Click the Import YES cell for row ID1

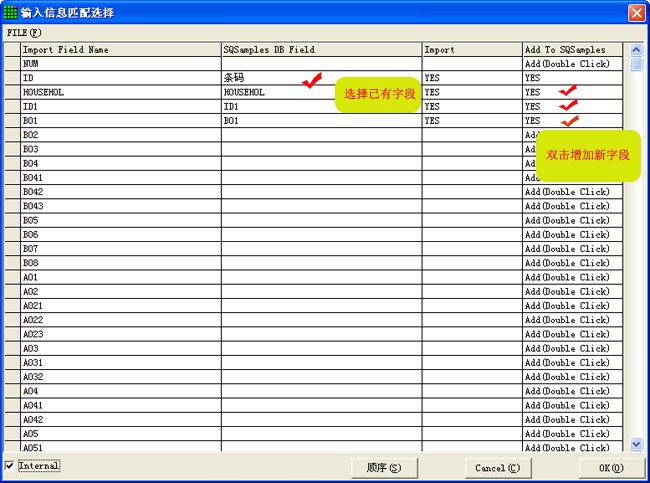pos(471,106)
